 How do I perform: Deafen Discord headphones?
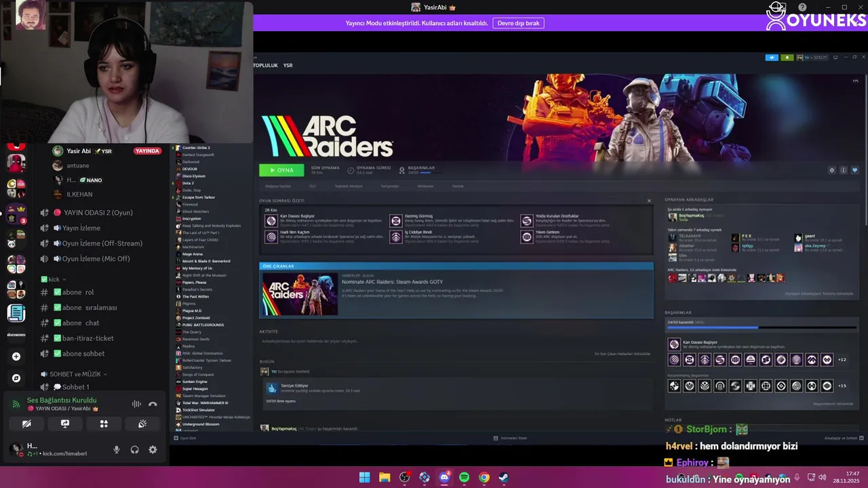135,449
